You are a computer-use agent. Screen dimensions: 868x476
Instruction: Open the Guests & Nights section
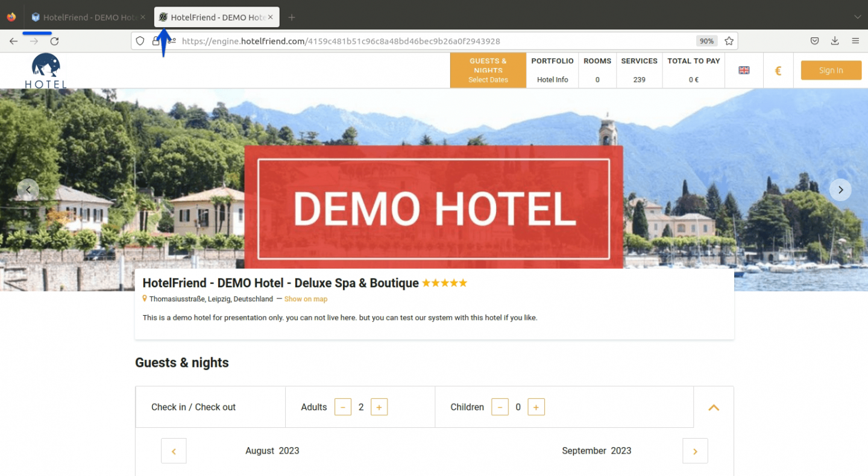tap(488, 70)
